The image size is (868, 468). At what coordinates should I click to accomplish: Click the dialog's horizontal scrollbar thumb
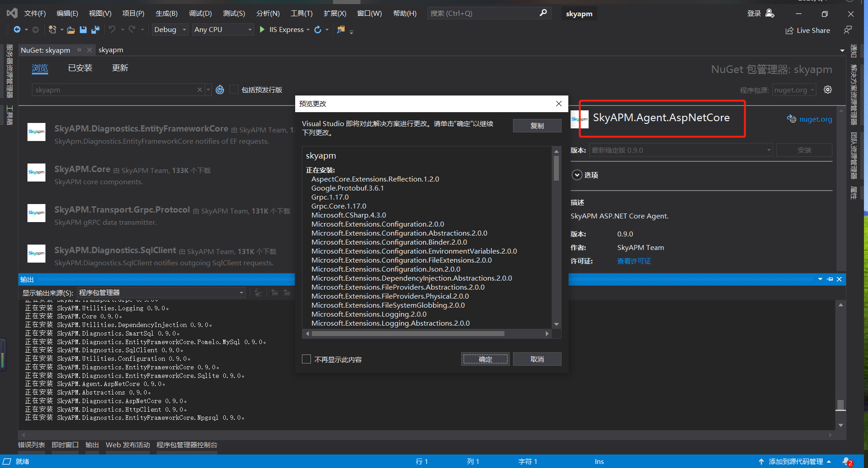point(408,334)
